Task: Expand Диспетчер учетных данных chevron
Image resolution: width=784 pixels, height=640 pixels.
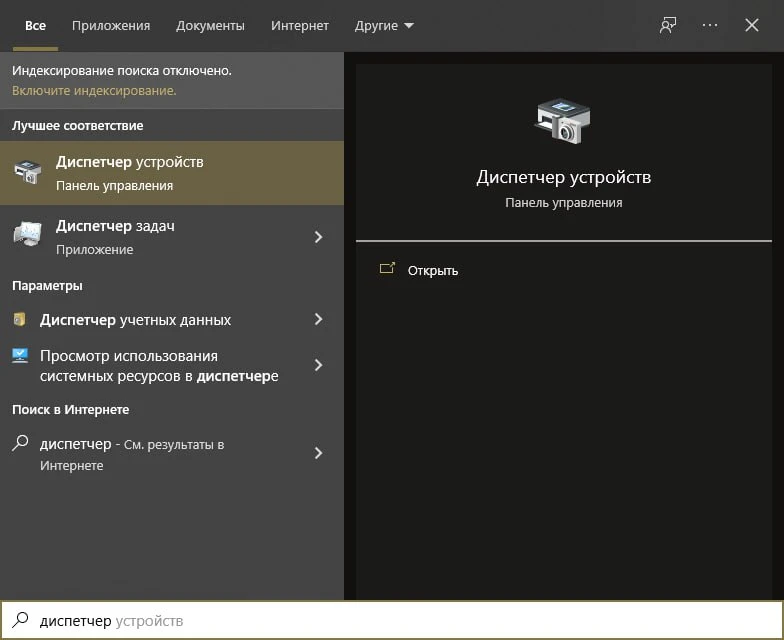Action: [x=318, y=320]
